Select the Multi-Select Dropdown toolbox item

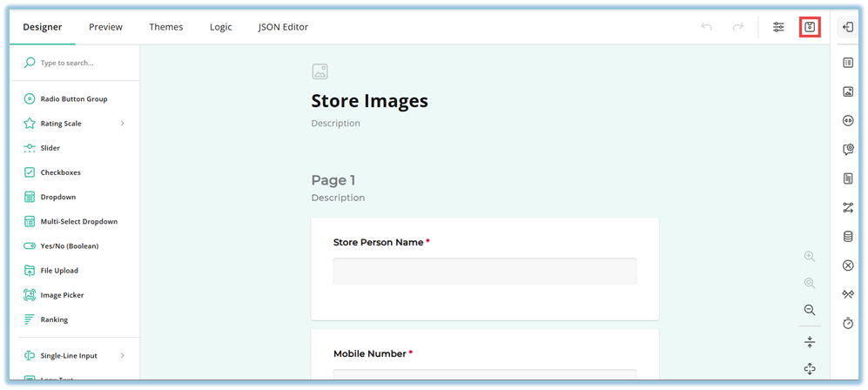tap(78, 222)
